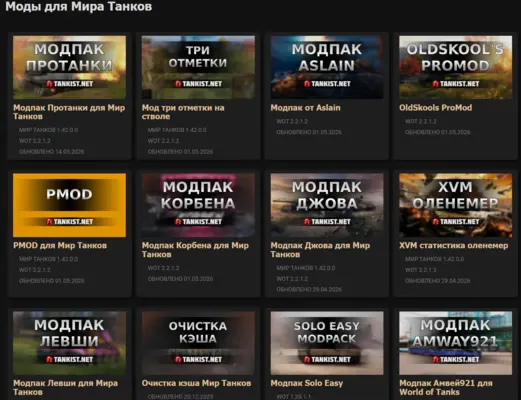Open the Модпак Корбена thumbnail image

coord(198,205)
